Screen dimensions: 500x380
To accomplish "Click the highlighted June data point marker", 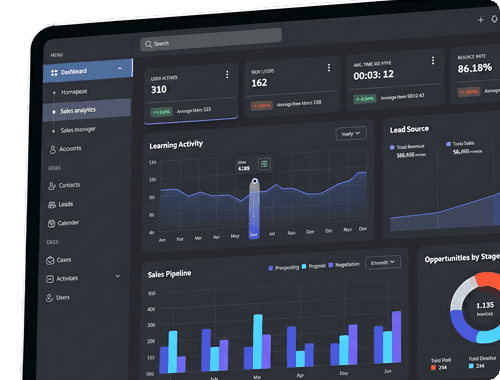I will (255, 181).
